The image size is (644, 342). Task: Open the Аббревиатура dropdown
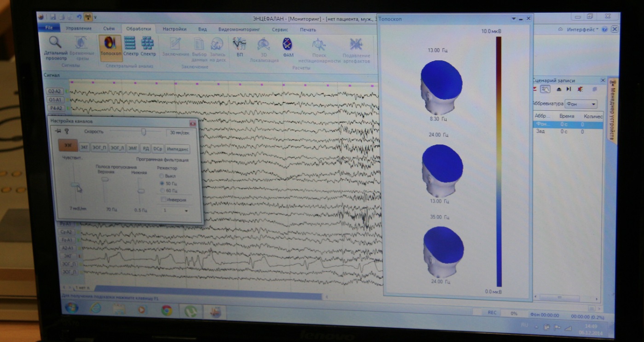[581, 104]
